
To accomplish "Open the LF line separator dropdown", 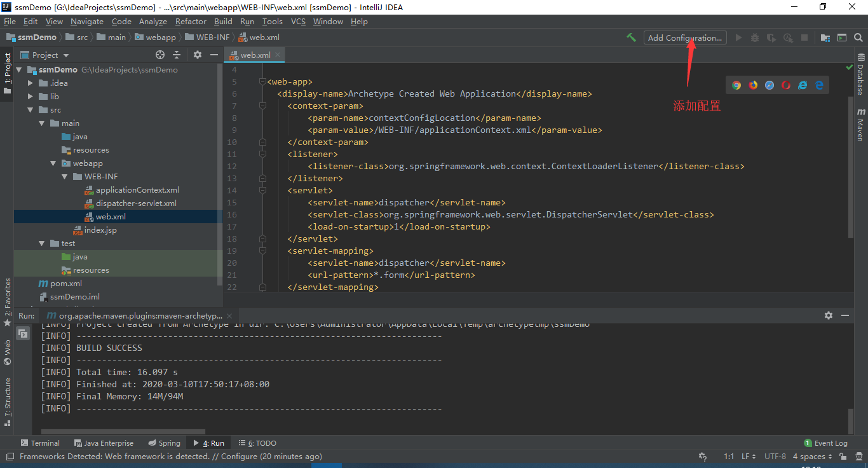I will pos(749,457).
